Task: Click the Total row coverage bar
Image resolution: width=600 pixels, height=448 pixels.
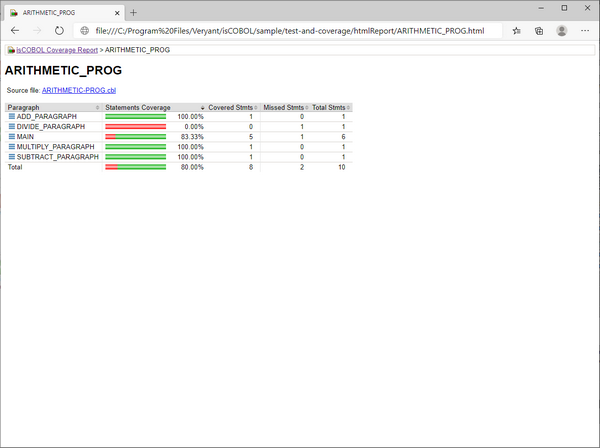Action: tap(135, 167)
